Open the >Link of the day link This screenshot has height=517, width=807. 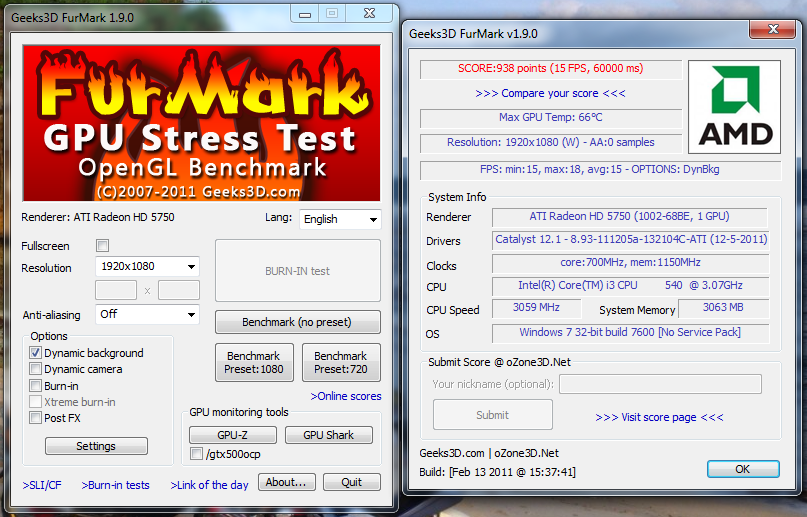coord(209,485)
